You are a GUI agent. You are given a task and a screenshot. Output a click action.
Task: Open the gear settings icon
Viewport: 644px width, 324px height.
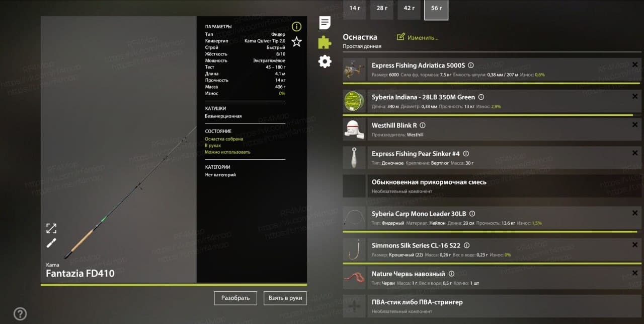[325, 61]
